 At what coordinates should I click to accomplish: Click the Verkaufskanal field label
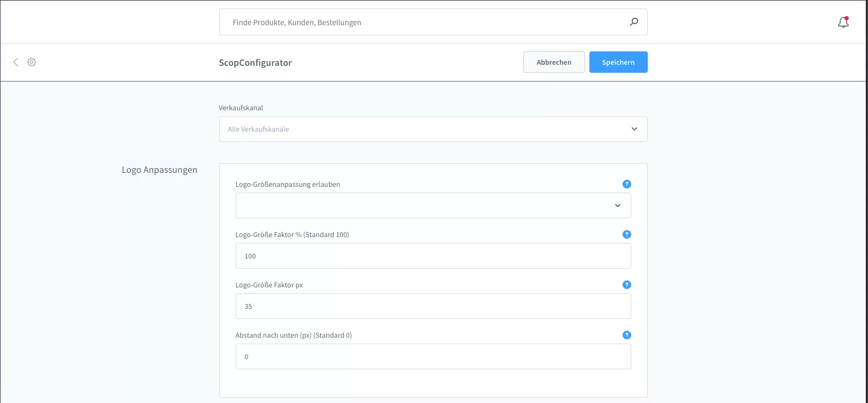pyautogui.click(x=241, y=108)
